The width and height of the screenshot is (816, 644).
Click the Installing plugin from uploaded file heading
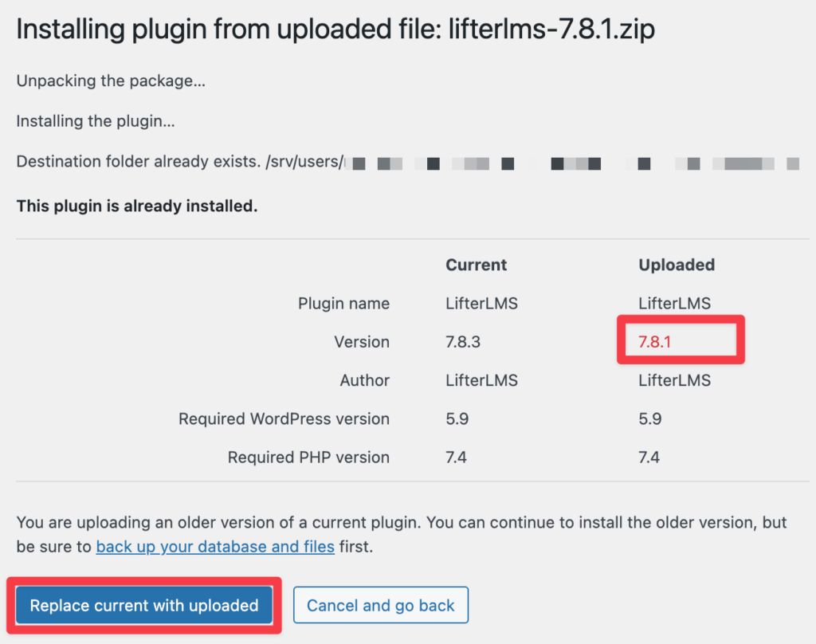335,29
